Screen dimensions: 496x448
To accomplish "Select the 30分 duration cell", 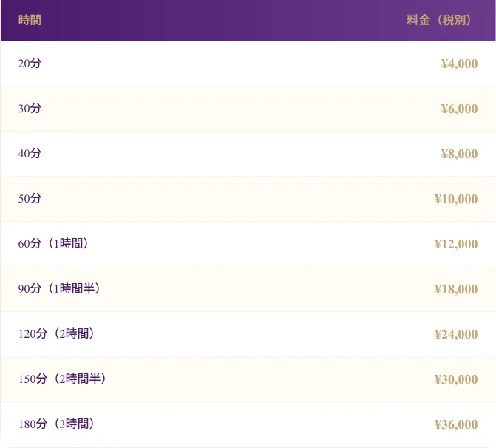I will pos(30,108).
